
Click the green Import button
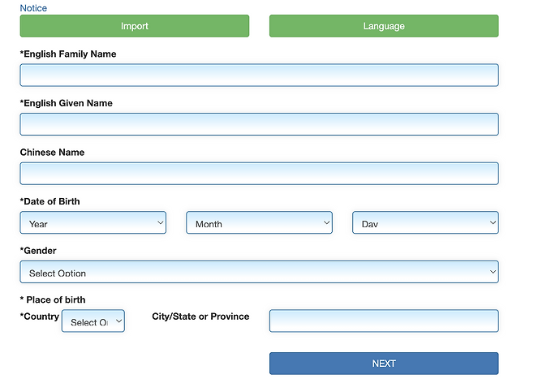[135, 26]
